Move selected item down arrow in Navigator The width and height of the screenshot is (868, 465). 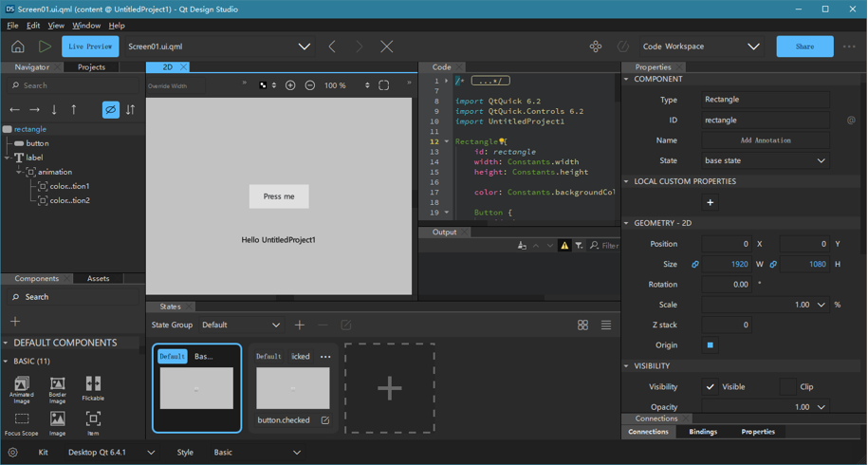(x=54, y=110)
